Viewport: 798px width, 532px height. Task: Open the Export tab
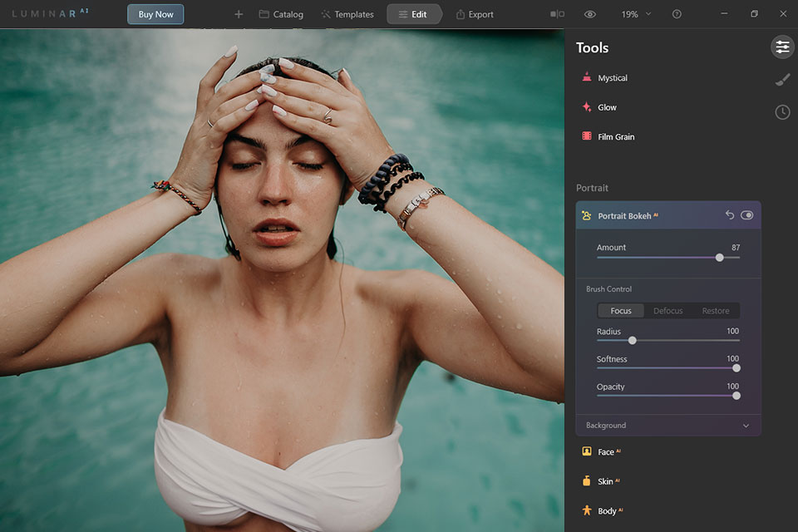pos(475,14)
